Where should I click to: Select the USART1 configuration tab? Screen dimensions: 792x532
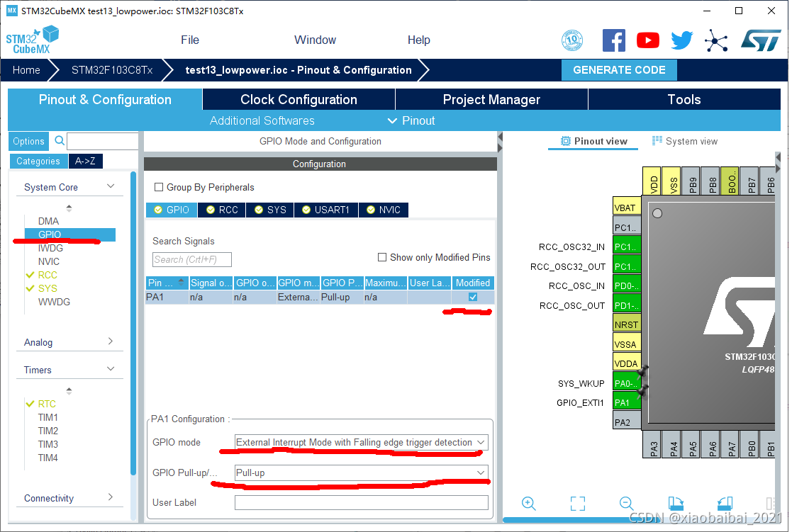click(325, 210)
